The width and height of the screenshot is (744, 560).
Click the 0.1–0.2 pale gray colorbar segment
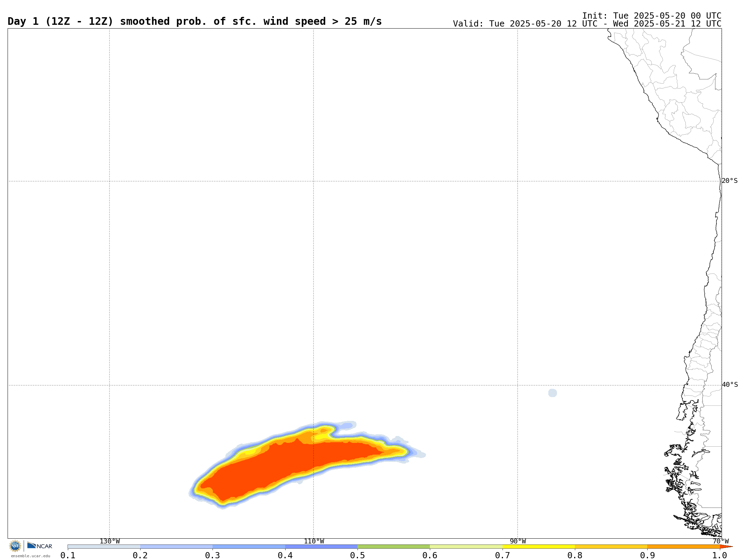tap(104, 547)
